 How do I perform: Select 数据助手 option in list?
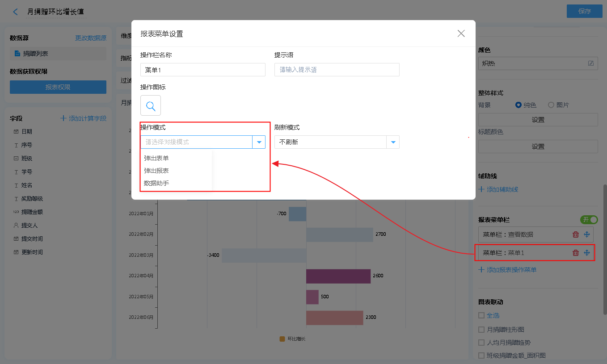156,183
